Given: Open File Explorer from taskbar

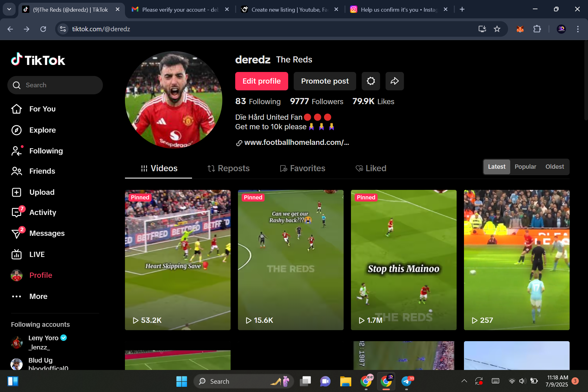Looking at the screenshot, I should (345, 381).
